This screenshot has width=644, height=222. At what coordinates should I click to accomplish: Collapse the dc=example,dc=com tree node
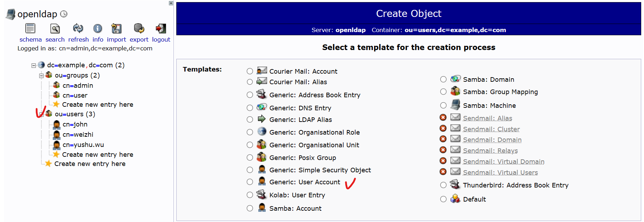pos(34,65)
